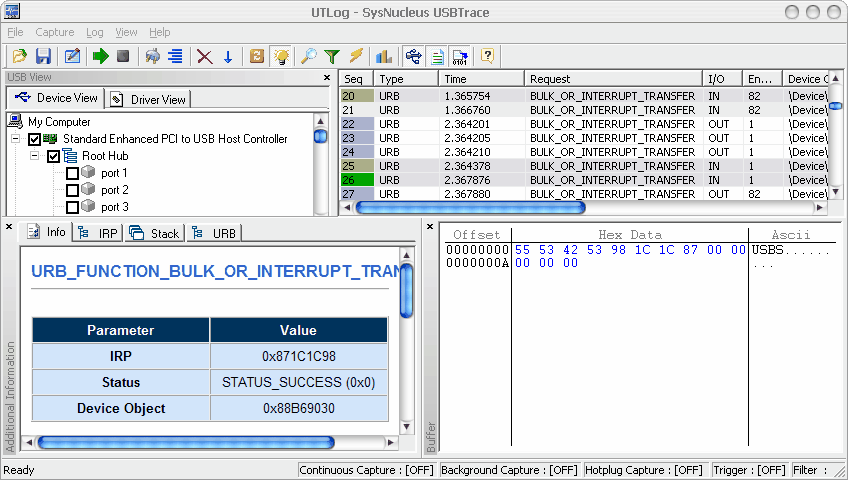Open the Capture menu
This screenshot has width=848, height=480.
point(54,32)
